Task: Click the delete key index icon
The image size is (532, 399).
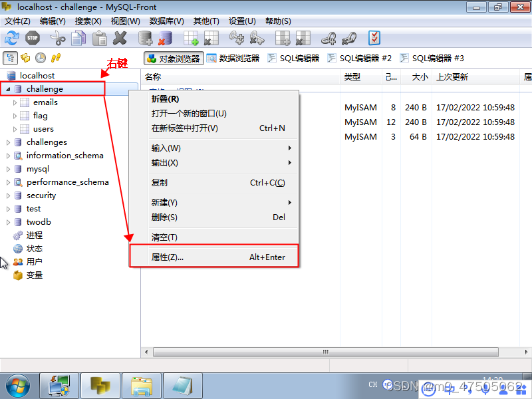Action: [257, 38]
